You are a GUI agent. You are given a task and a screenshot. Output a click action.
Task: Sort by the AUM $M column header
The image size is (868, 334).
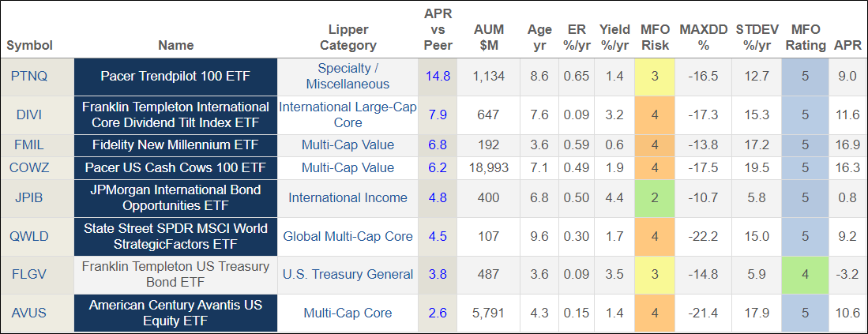click(488, 37)
